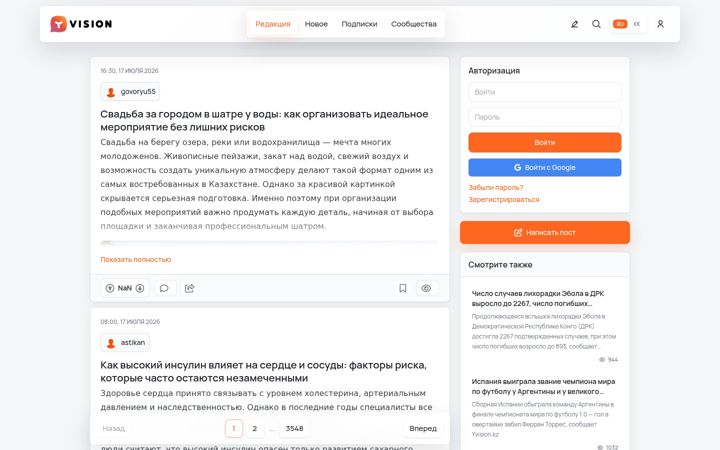Click the 08:00, 17 июля 2026 timestamp

coord(130,321)
